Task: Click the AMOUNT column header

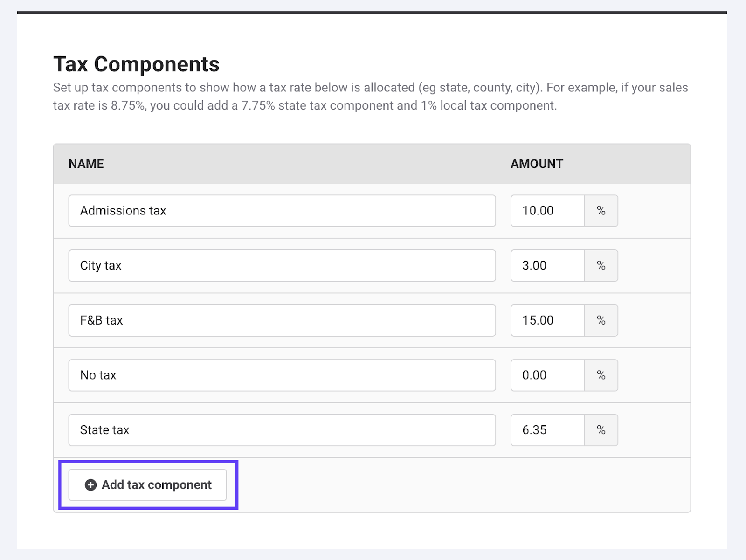Action: point(537,164)
